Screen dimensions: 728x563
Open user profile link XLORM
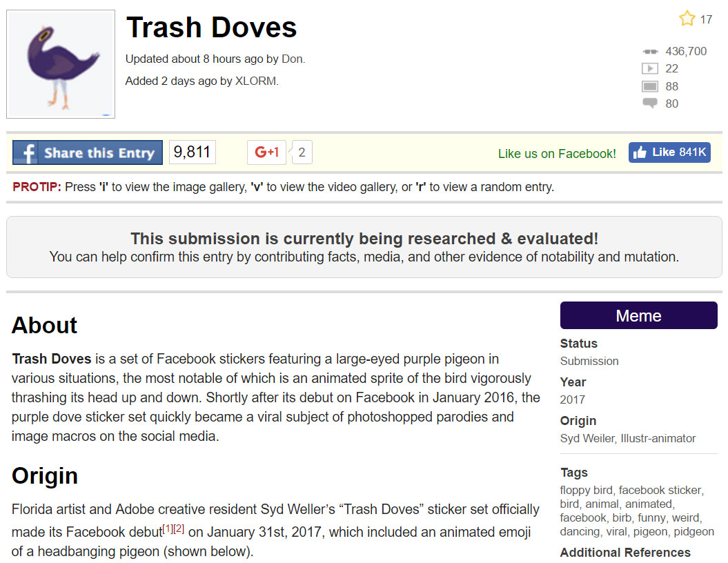click(255, 81)
